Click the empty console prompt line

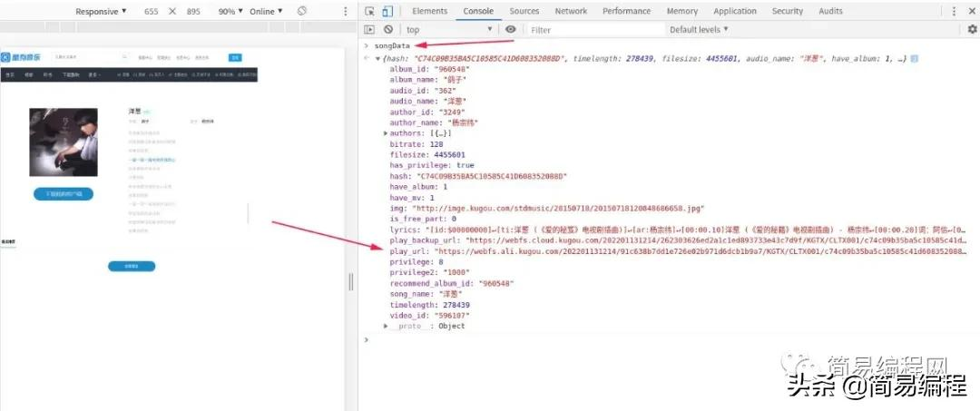[669, 340]
